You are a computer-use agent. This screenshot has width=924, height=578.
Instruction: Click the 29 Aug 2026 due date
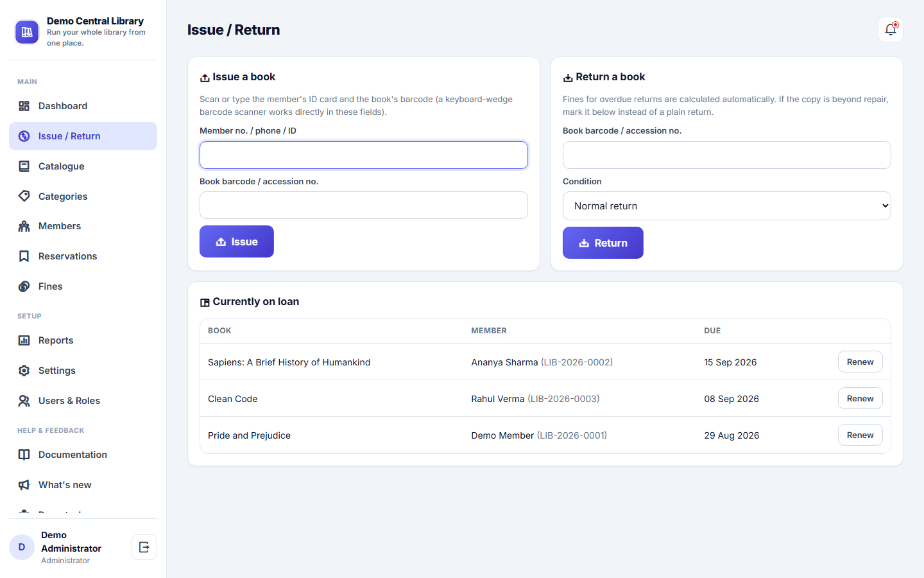click(732, 435)
